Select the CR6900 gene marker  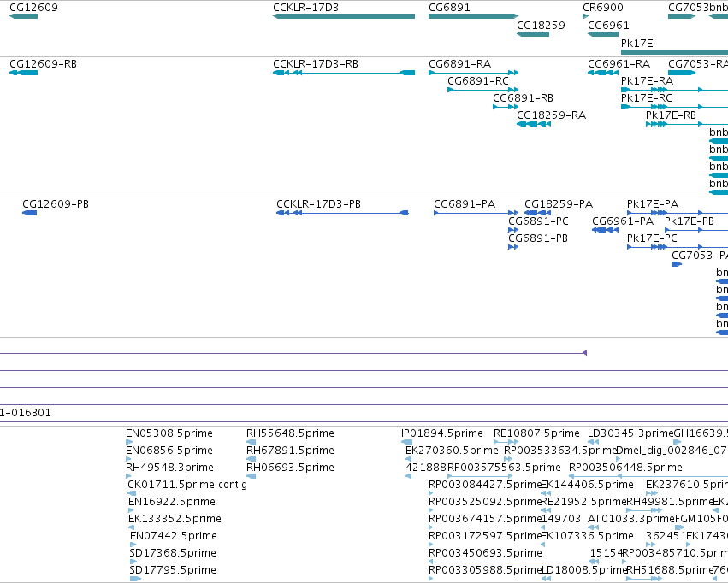[x=585, y=16]
